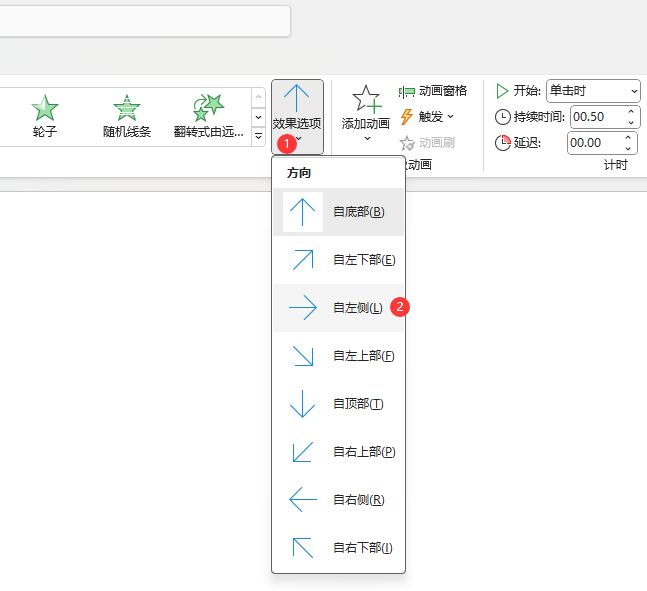Select direction 自右下部(I)
Screen dimensions: 647x591
pyautogui.click(x=338, y=547)
